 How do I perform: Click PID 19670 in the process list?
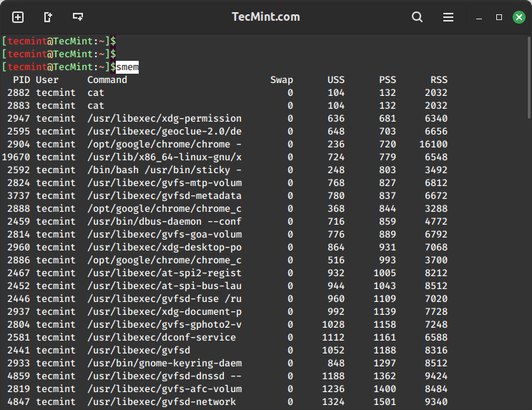[16, 157]
